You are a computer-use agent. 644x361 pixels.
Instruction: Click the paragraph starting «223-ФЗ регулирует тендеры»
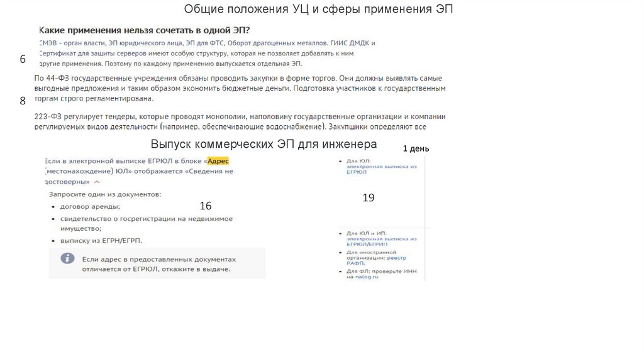coord(240,121)
